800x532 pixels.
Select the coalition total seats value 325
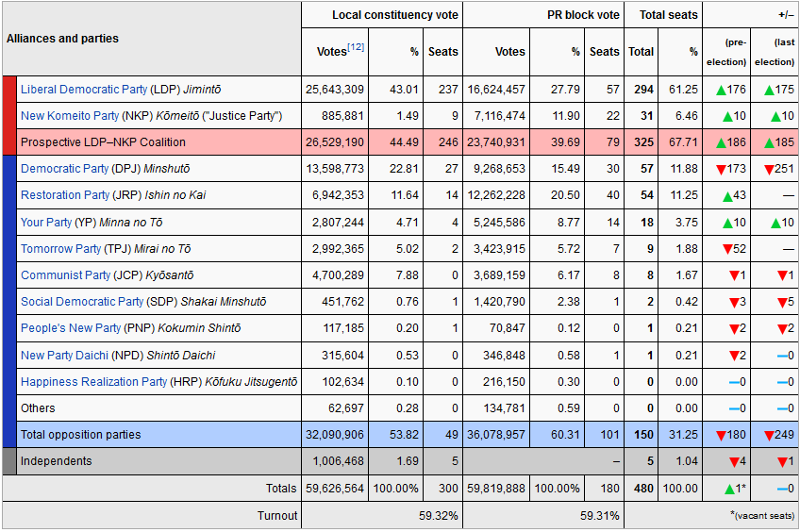point(644,142)
